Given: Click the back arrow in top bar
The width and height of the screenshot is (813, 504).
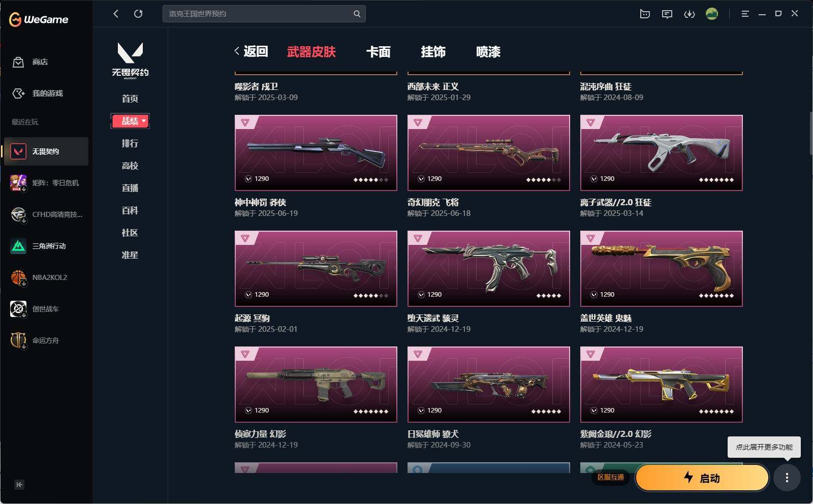Looking at the screenshot, I should click(116, 14).
